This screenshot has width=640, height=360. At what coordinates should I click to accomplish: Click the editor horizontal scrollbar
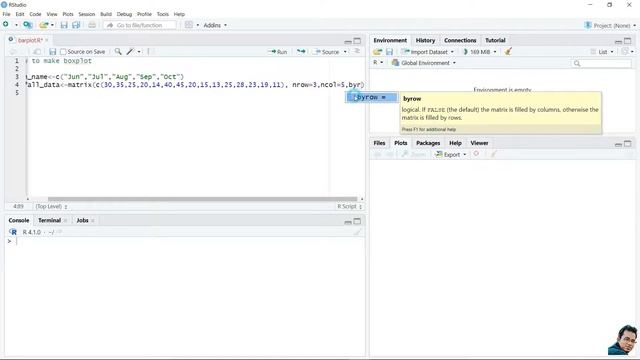(x=202, y=199)
